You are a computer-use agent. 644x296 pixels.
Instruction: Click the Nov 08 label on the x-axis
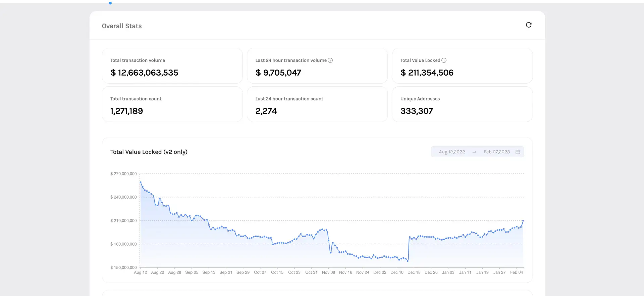[328, 272]
